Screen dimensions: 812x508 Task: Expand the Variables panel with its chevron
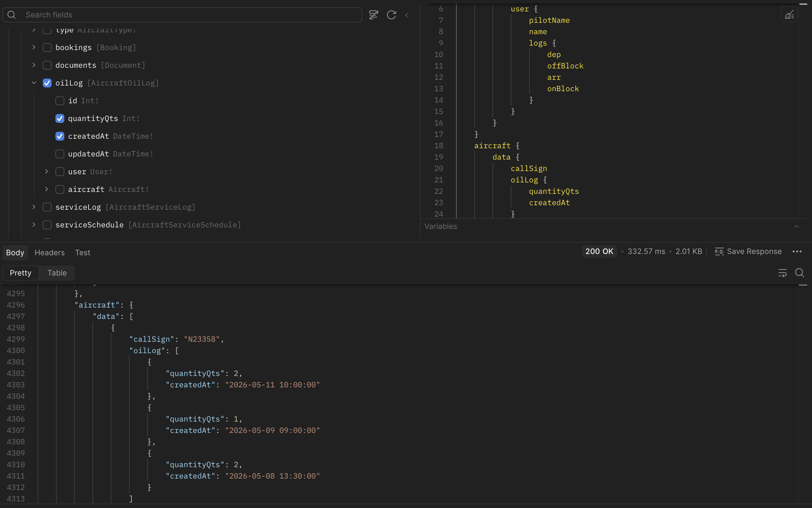(x=796, y=226)
